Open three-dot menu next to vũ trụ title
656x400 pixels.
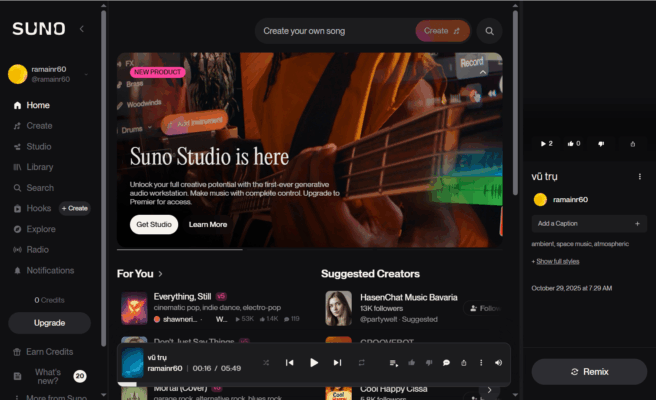pos(640,177)
